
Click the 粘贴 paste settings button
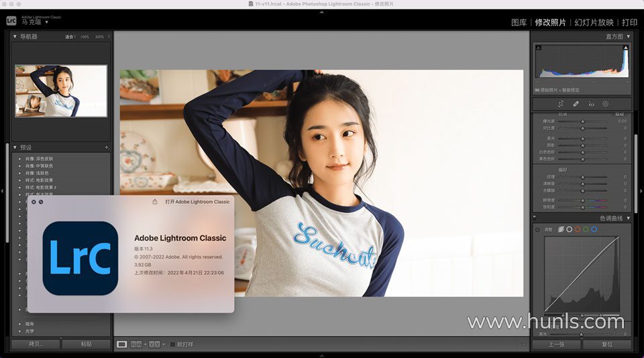87,344
